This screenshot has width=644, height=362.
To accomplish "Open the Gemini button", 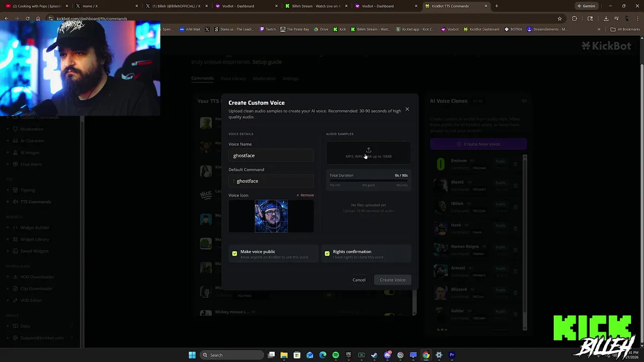I will click(586, 6).
